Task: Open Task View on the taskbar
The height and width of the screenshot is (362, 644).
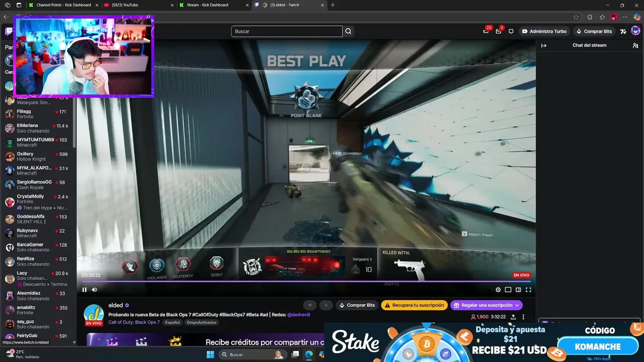Action: [x=296, y=354]
